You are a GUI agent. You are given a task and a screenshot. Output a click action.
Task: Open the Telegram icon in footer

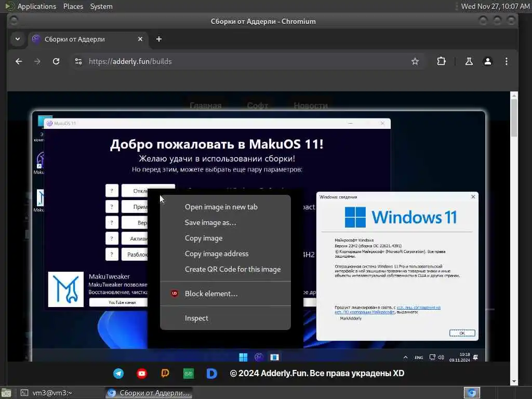[118, 374]
